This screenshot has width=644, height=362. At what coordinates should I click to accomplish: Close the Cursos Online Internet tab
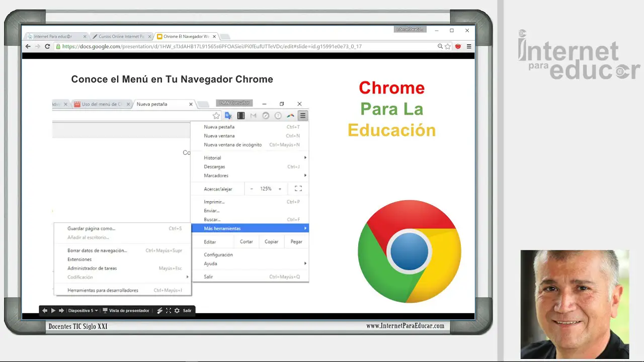(x=149, y=36)
